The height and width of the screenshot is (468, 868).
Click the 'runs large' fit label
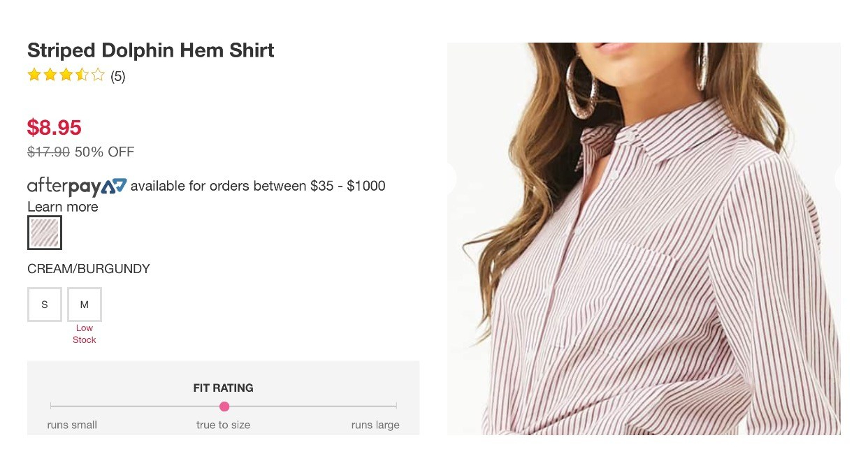tap(375, 425)
